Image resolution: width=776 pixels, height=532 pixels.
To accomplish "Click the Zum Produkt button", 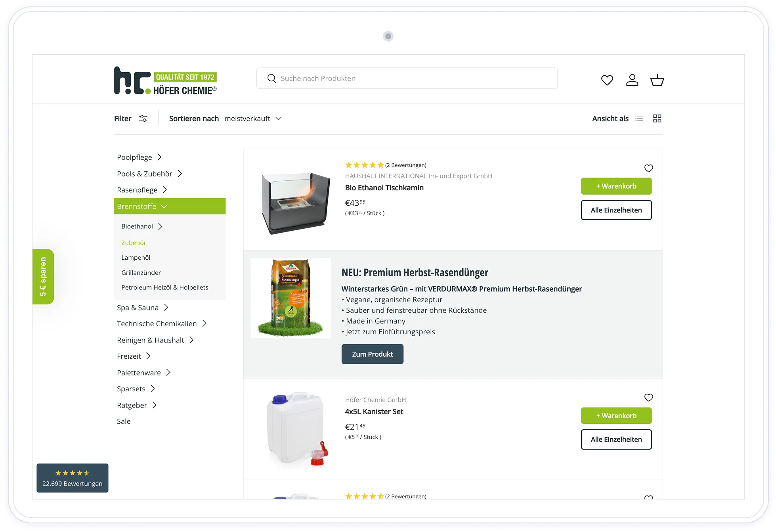I will pyautogui.click(x=372, y=354).
